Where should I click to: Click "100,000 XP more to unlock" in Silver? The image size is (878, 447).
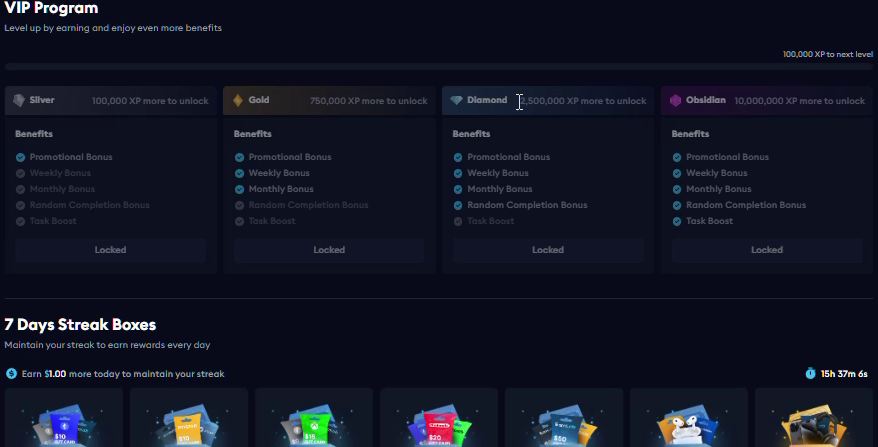[150, 101]
